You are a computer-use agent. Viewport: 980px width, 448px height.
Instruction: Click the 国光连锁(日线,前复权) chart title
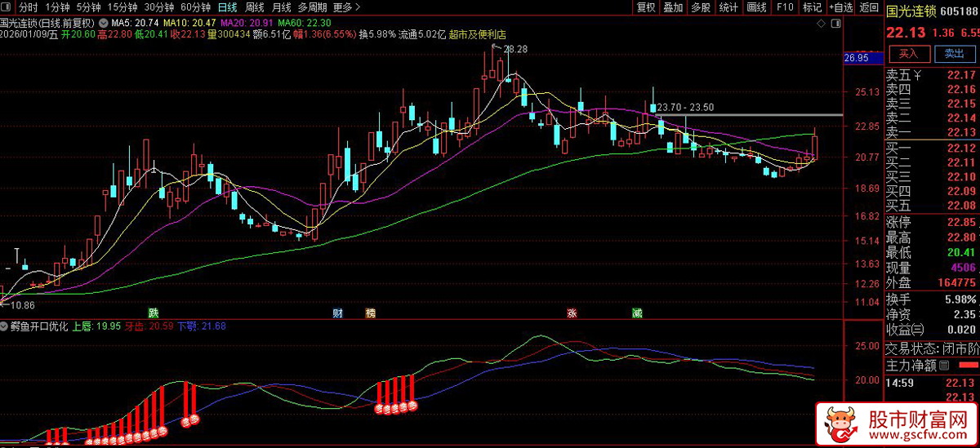(47, 23)
